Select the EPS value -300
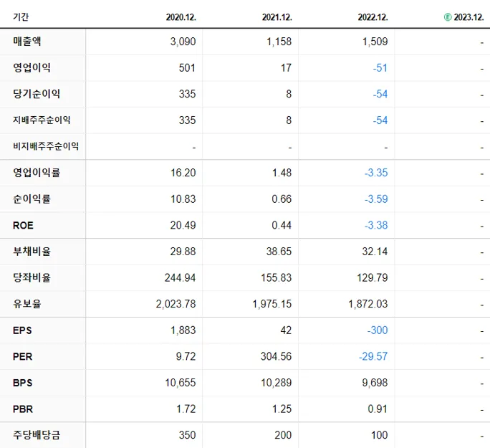 click(x=378, y=330)
